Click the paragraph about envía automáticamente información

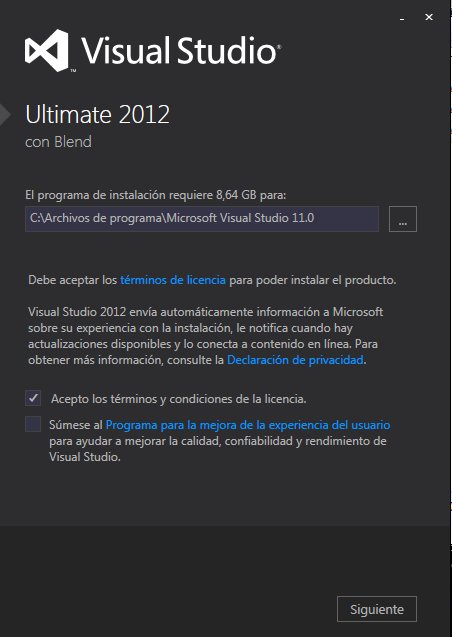(205, 336)
